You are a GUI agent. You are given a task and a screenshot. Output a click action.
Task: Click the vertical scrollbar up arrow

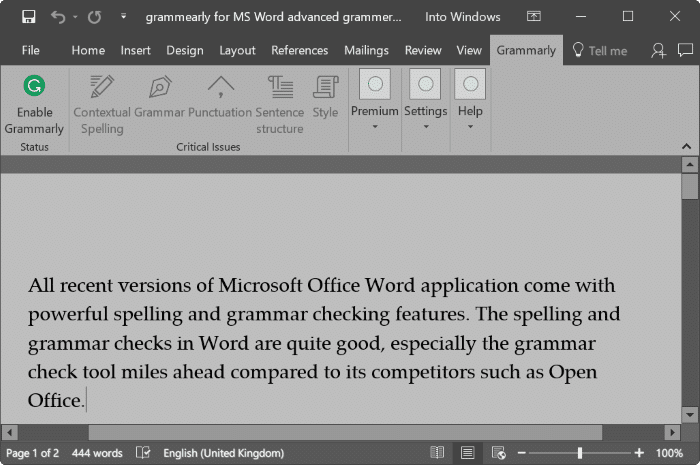click(x=690, y=165)
